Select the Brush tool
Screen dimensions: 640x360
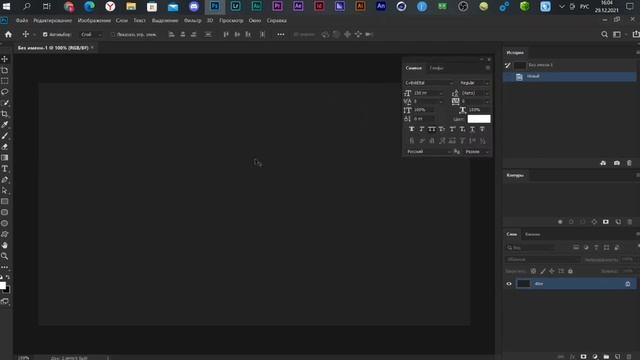pyautogui.click(x=5, y=136)
